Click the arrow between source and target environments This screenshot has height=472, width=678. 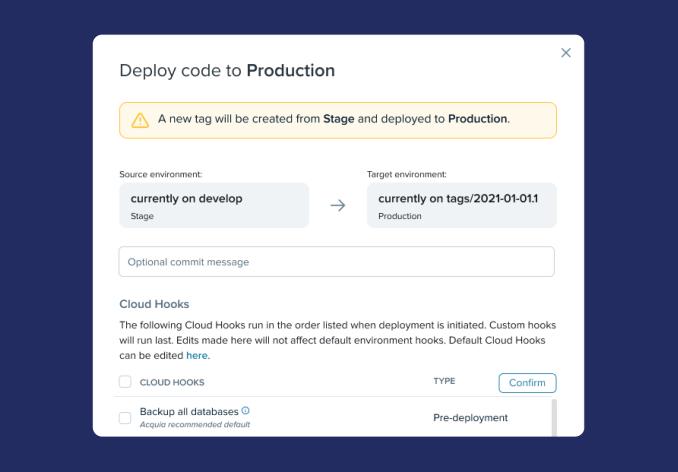[338, 205]
